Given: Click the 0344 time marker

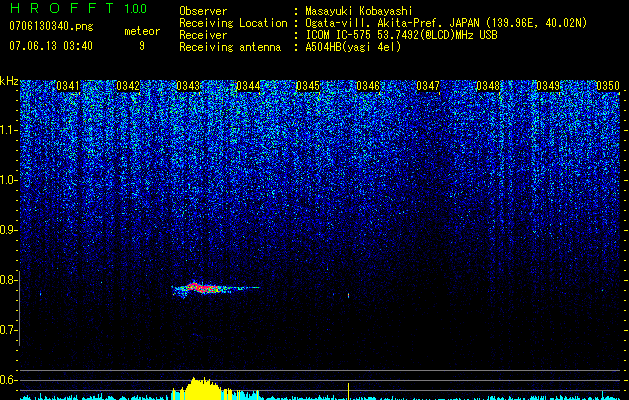Looking at the screenshot, I should point(248,86).
